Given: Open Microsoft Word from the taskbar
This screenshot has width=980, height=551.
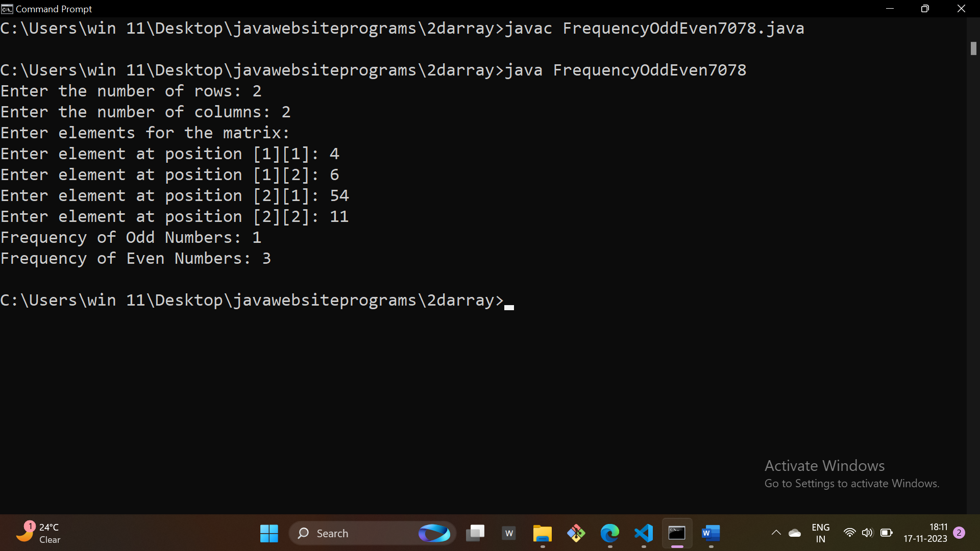Looking at the screenshot, I should pyautogui.click(x=710, y=533).
